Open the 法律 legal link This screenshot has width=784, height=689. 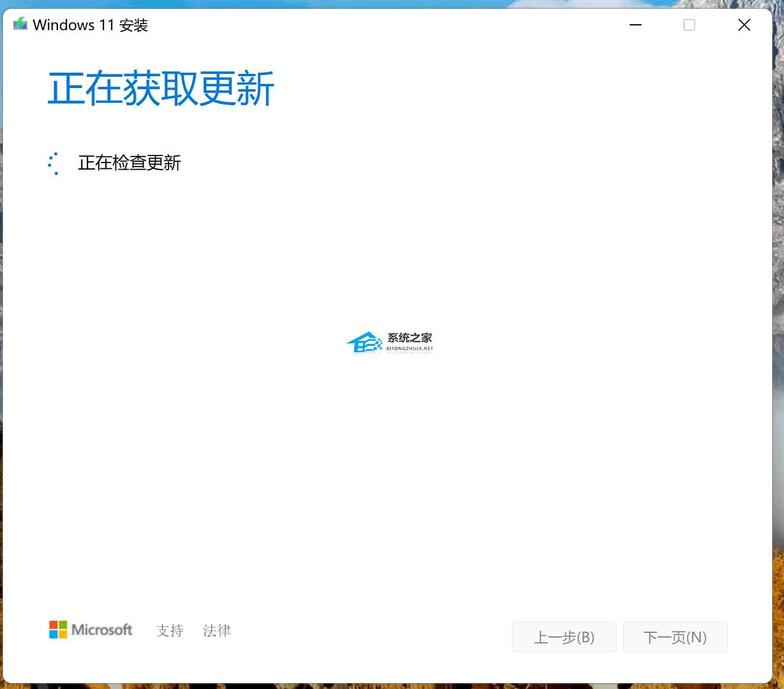coord(216,630)
